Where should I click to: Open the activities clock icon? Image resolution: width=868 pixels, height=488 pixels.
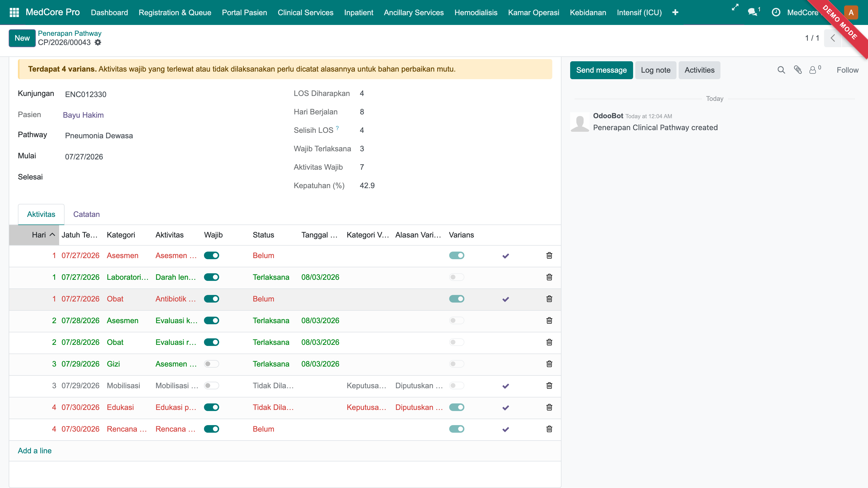[x=776, y=12]
